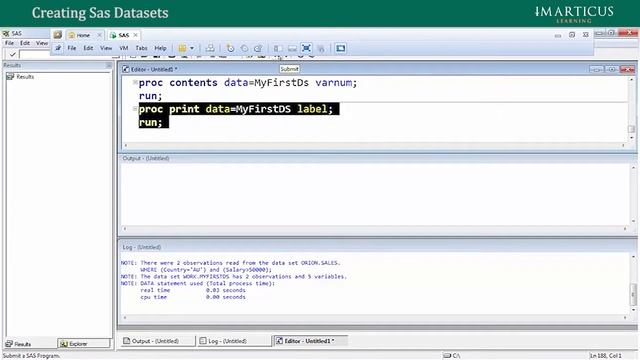Open VMware Help menu
This screenshot has height=360, width=640.
[160, 48]
